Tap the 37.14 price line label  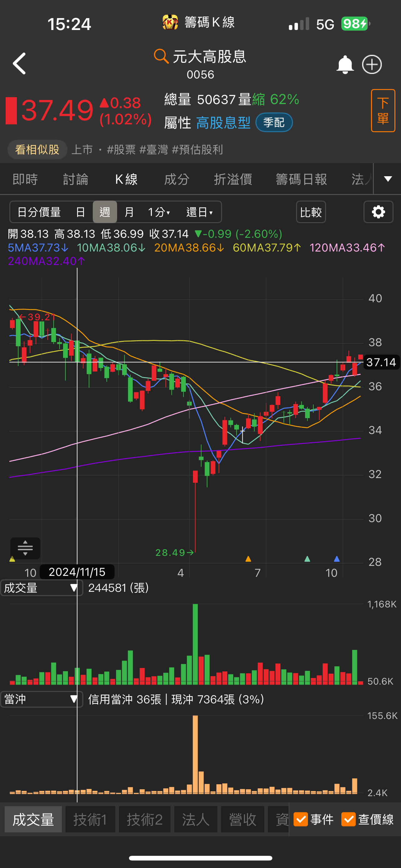[381, 362]
